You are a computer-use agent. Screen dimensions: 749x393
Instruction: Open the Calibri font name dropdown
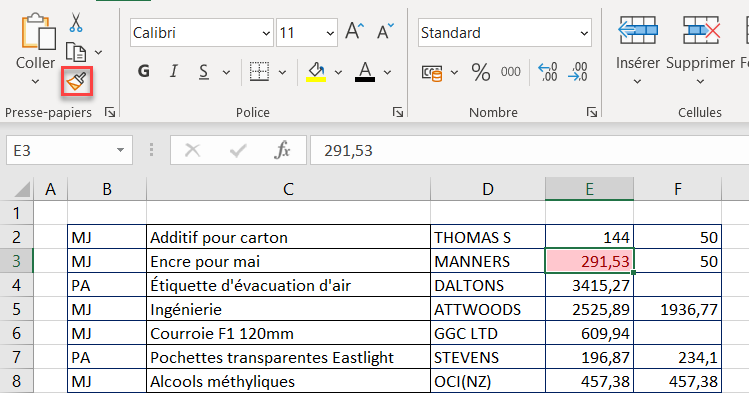point(266,33)
